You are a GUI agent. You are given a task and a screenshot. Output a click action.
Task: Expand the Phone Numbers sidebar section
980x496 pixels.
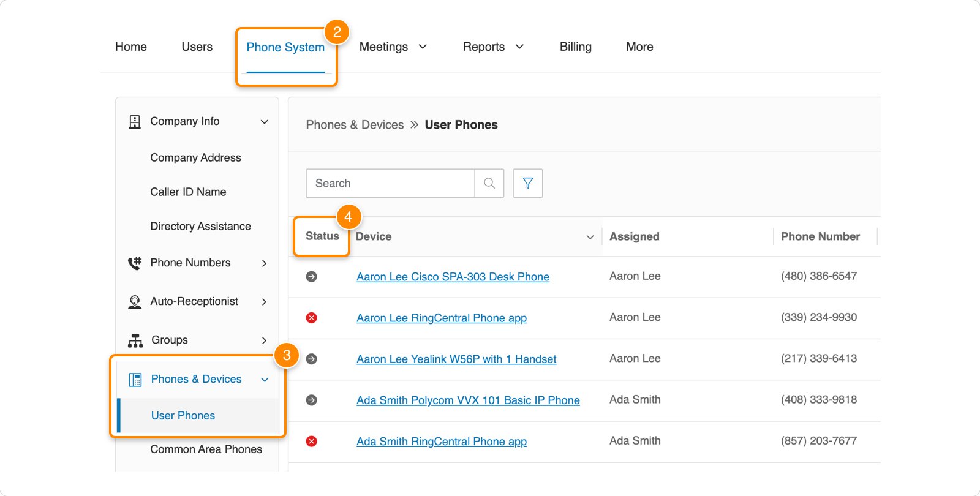click(264, 263)
